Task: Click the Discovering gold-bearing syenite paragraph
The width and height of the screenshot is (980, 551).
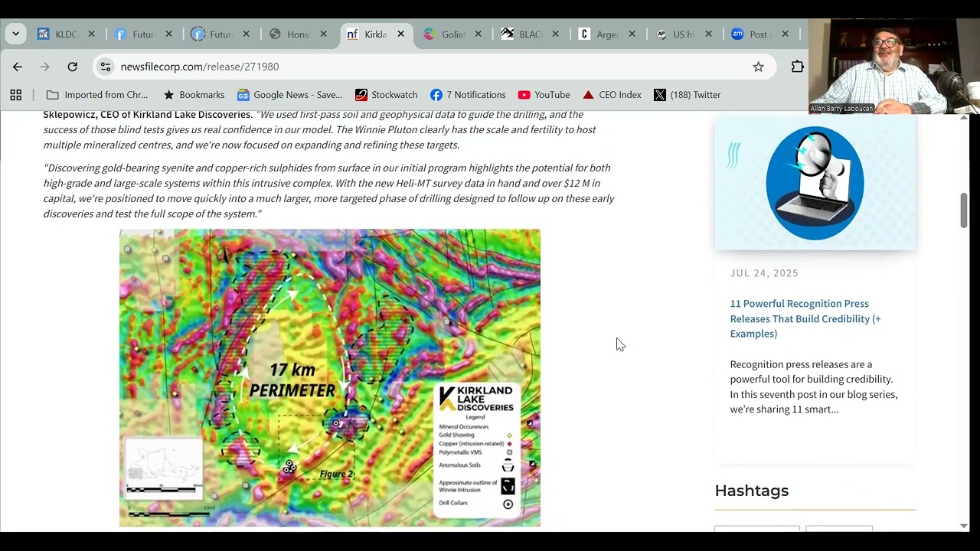Action: (x=329, y=191)
